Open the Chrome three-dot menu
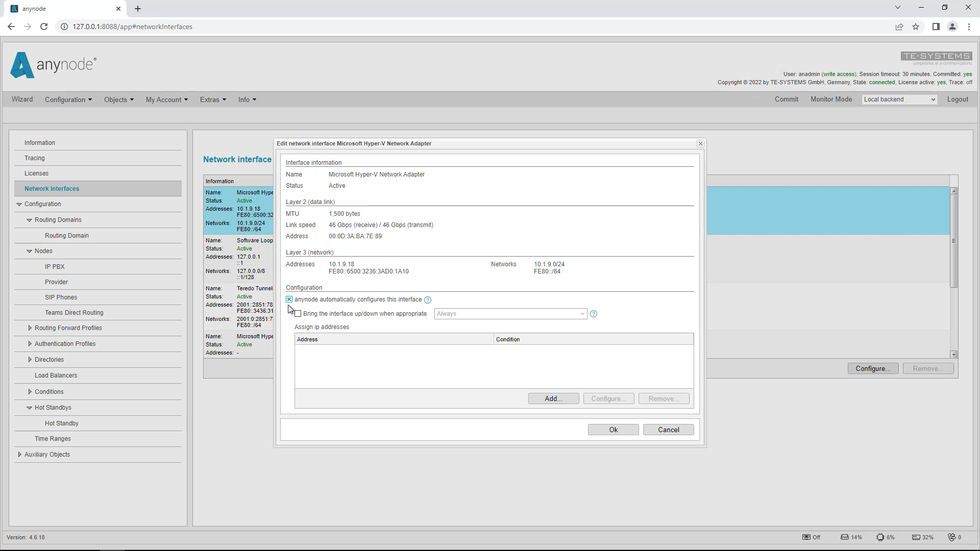Screen dimensions: 980x551 tap(969, 27)
